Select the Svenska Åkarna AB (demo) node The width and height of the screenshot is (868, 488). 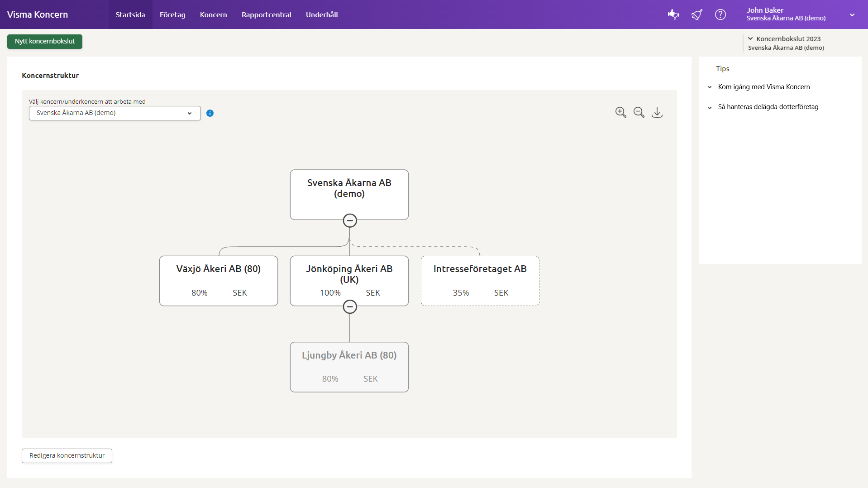click(349, 195)
